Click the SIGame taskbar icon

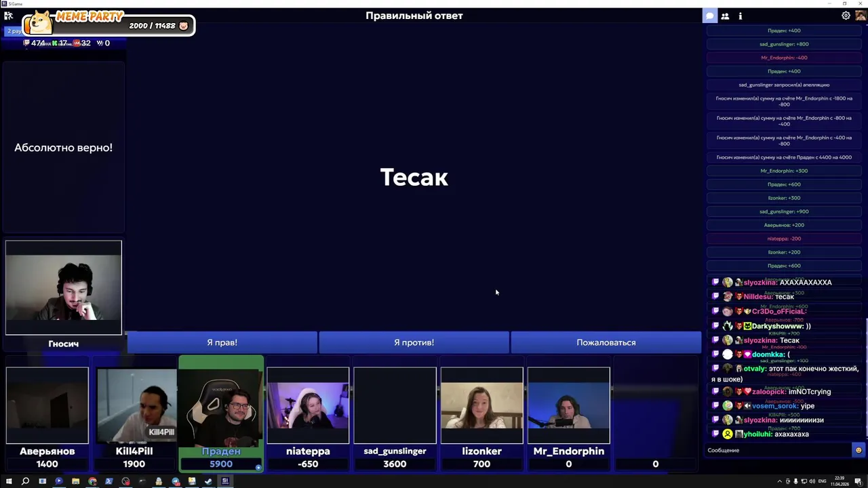click(x=225, y=481)
